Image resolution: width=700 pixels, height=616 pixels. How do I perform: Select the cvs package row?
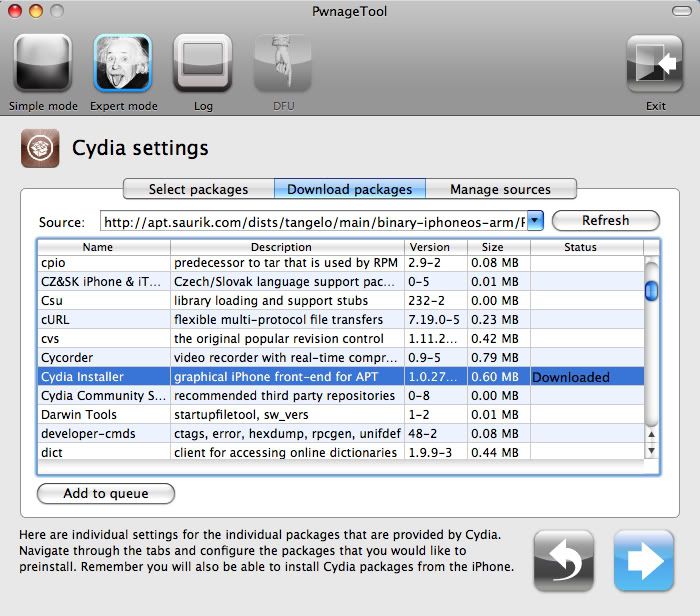coord(341,338)
